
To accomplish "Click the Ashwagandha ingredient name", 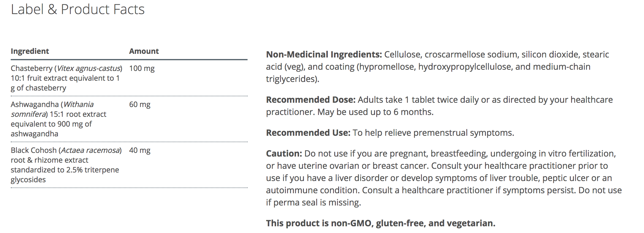I will click(35, 105).
